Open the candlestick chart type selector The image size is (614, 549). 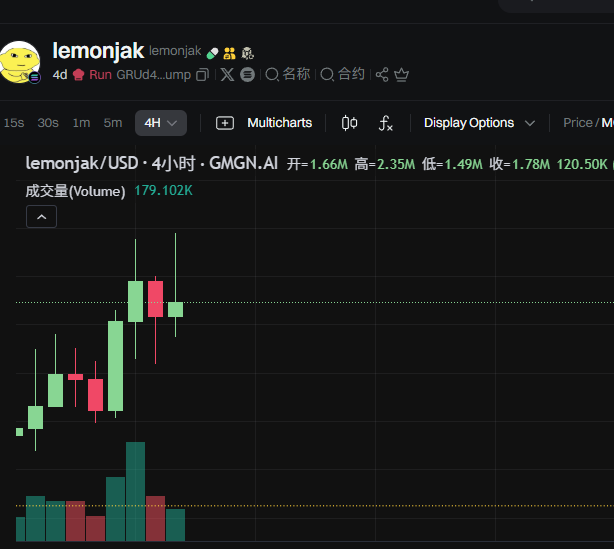(x=349, y=123)
